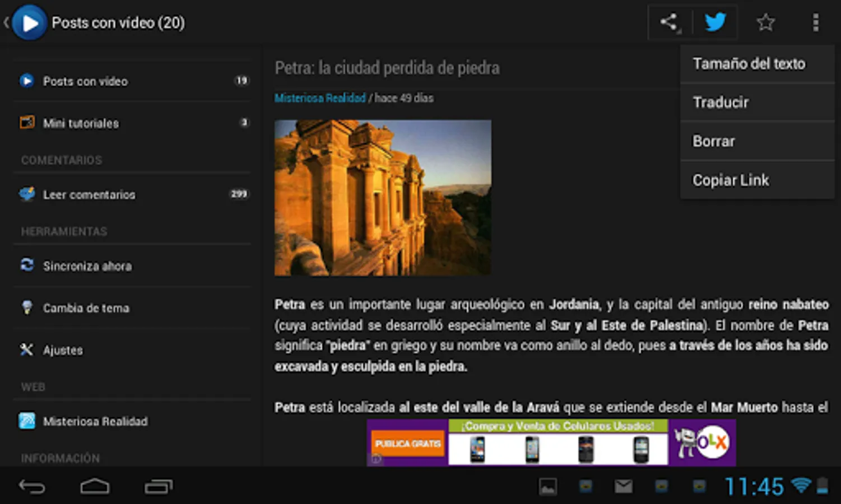Select Tamaño del texto menu option

click(x=758, y=64)
